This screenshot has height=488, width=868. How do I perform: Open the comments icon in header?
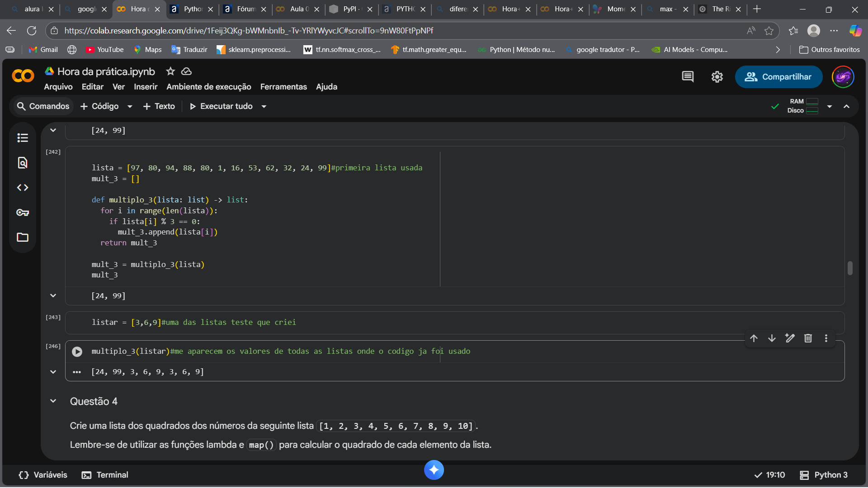(688, 77)
